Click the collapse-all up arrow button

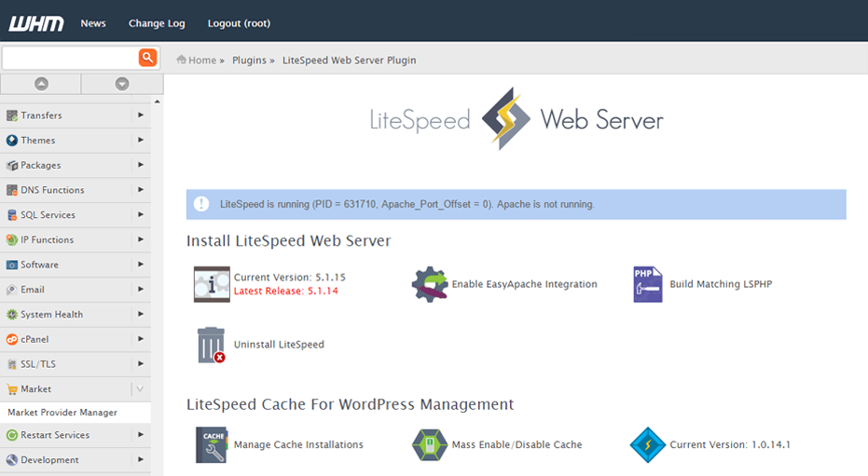pos(41,84)
